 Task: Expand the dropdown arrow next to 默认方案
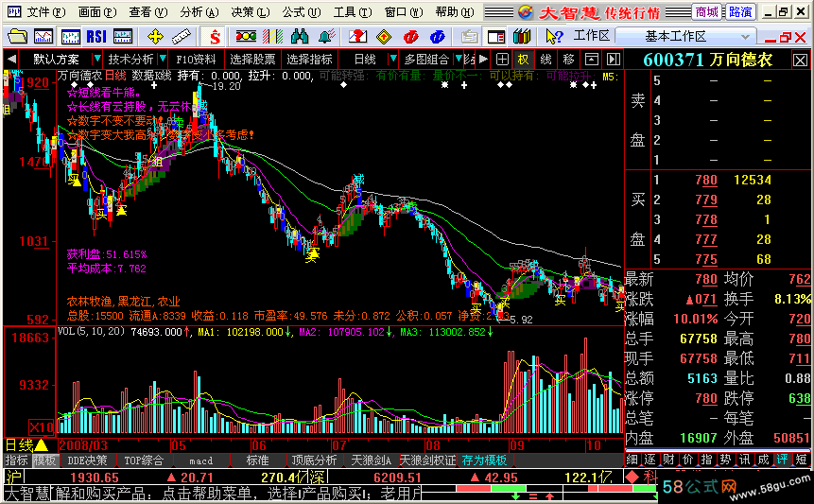96,60
